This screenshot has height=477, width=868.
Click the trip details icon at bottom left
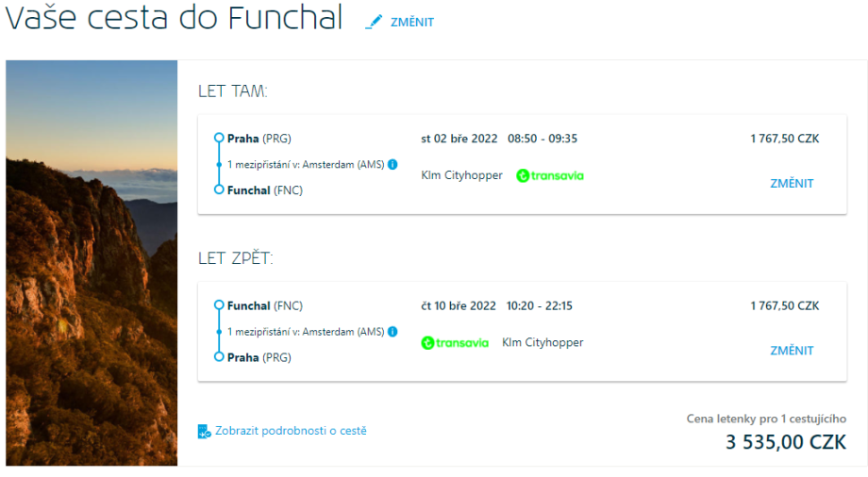(x=204, y=432)
